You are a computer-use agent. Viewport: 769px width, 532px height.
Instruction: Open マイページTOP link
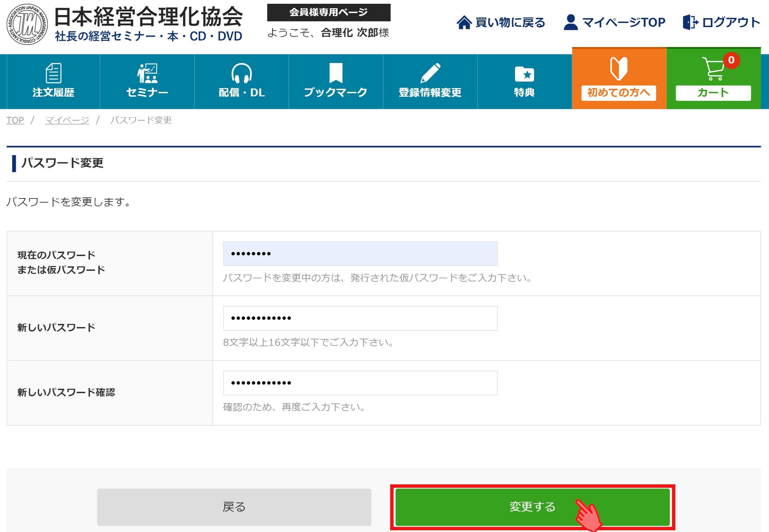(x=623, y=23)
